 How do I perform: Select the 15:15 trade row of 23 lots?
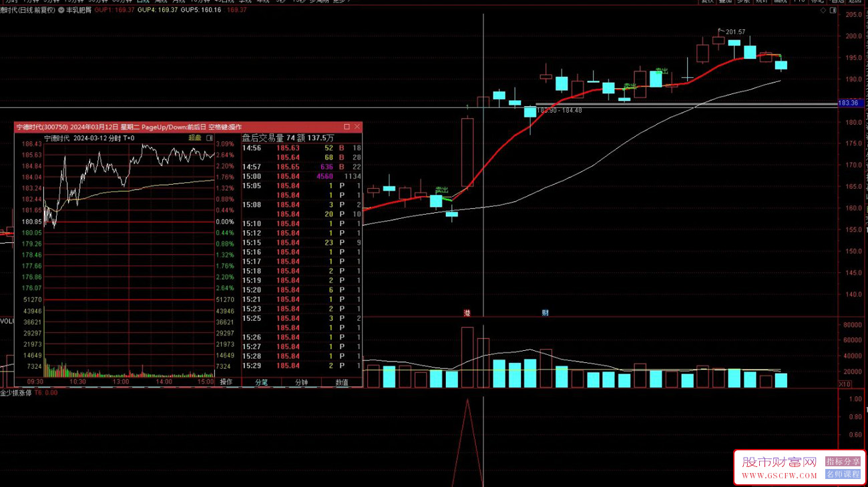click(302, 243)
